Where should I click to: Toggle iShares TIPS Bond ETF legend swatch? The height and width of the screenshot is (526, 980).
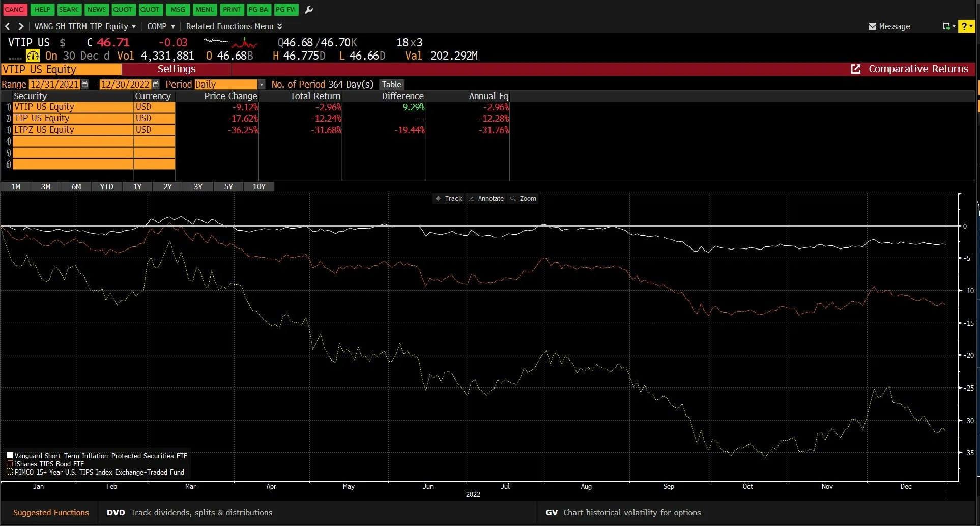tap(9, 464)
